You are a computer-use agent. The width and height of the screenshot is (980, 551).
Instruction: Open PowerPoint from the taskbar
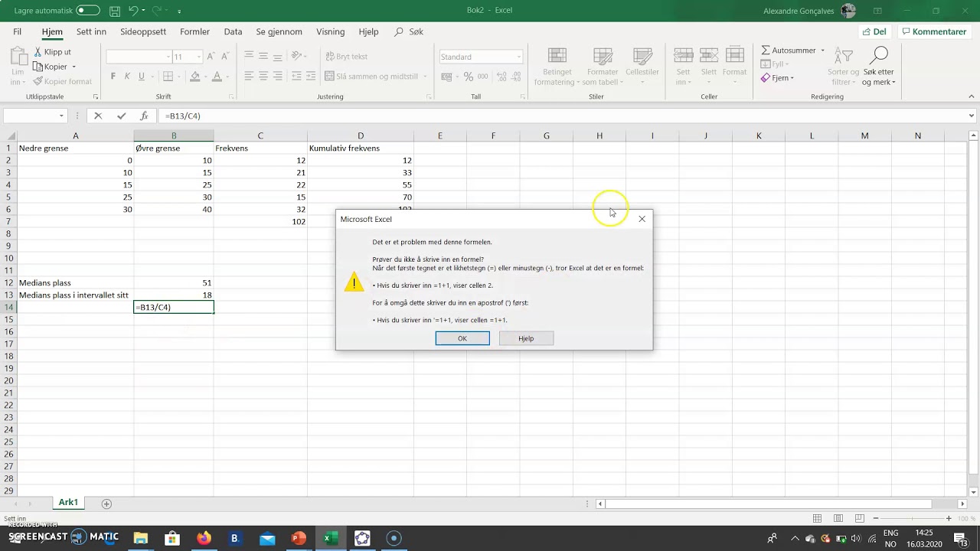point(299,538)
